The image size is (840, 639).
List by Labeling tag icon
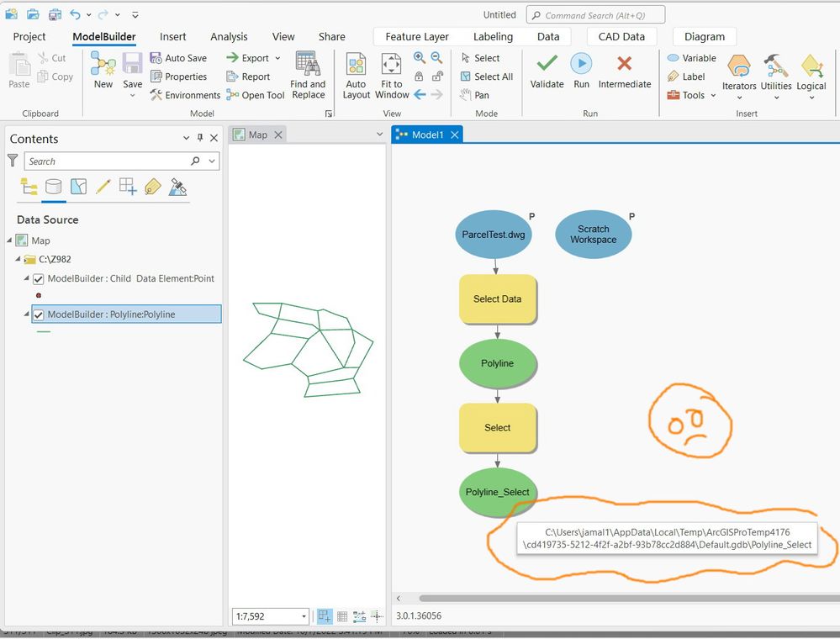pos(153,187)
